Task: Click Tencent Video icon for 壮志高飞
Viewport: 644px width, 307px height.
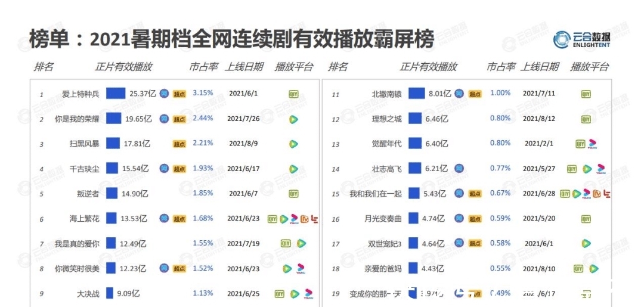Action: pyautogui.click(x=587, y=169)
